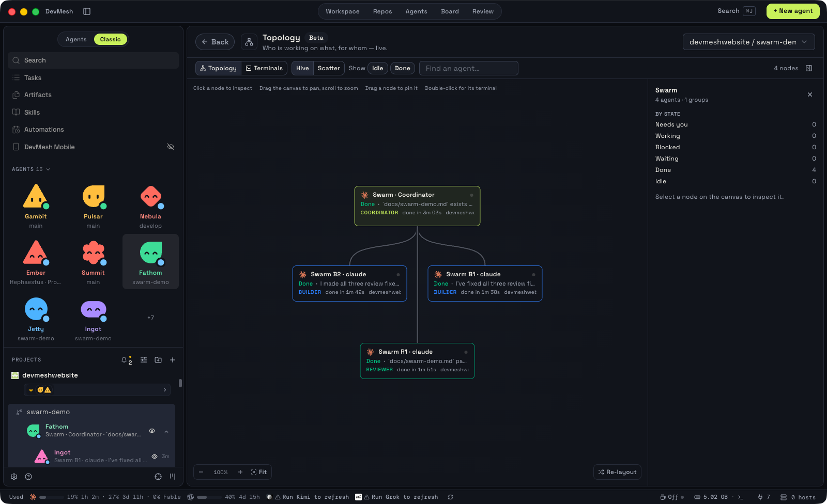Open DevMesh Mobile entry
Image resolution: width=827 pixels, height=504 pixels.
point(93,147)
